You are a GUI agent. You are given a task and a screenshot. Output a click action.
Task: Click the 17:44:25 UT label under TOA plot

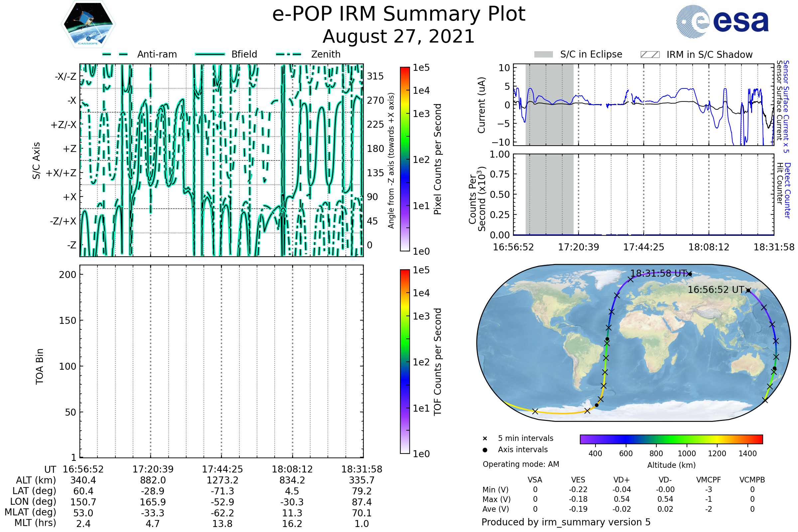tap(222, 469)
